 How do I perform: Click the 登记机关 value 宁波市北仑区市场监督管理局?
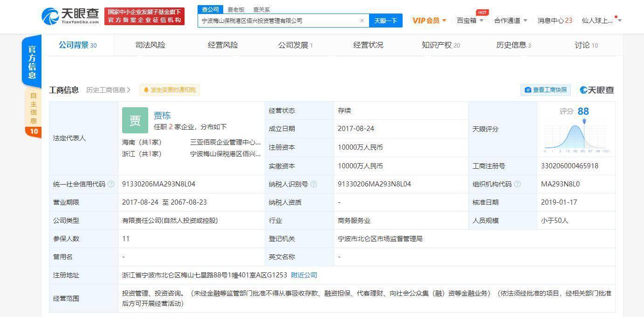[380, 239]
